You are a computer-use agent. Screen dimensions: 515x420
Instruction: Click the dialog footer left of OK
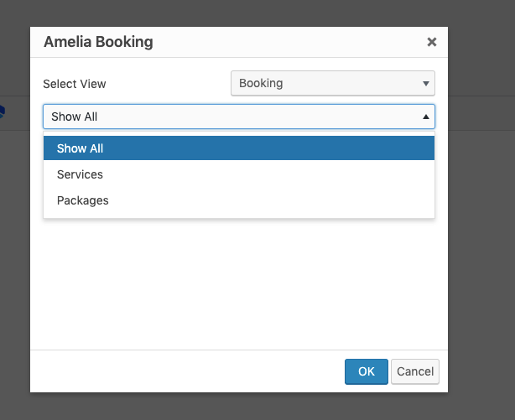185,371
